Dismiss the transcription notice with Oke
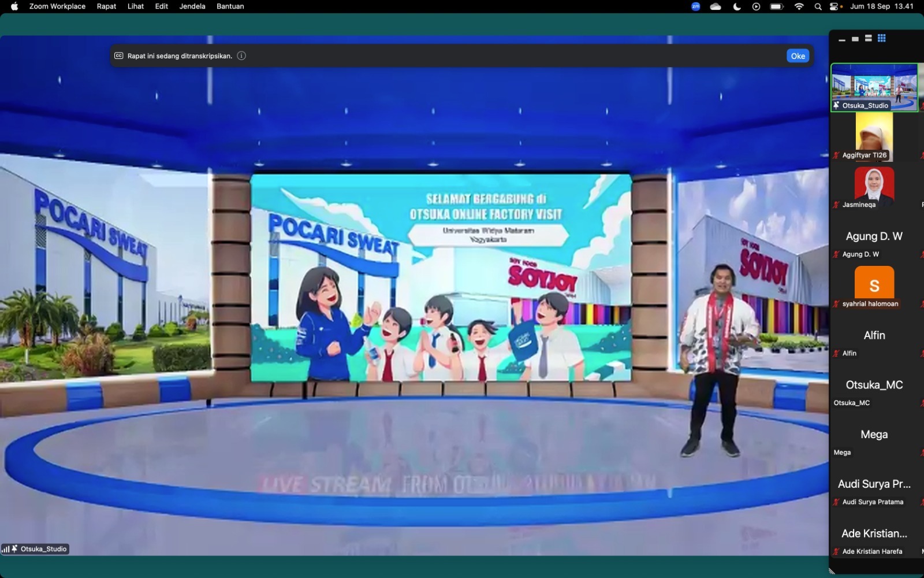The height and width of the screenshot is (578, 924). 798,56
